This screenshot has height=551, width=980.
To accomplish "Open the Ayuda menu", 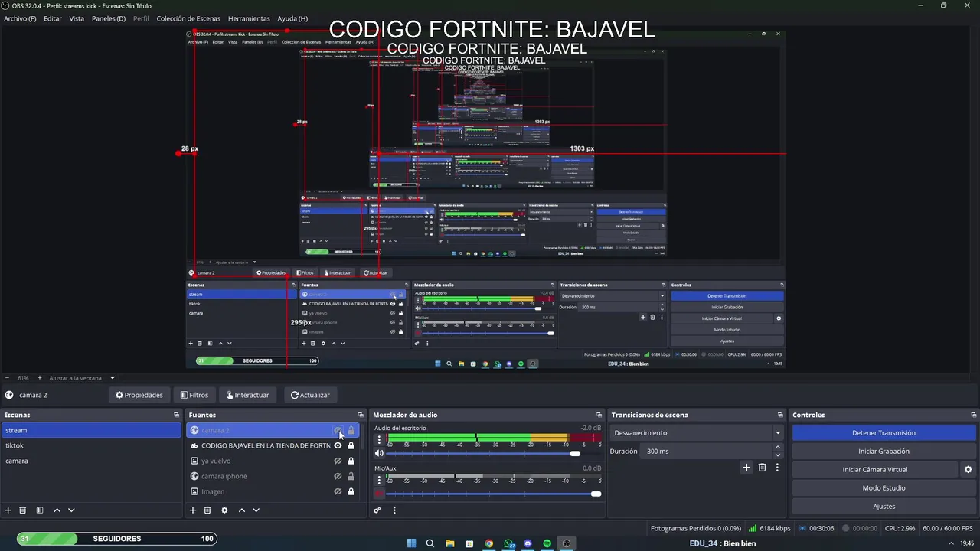I will [292, 18].
